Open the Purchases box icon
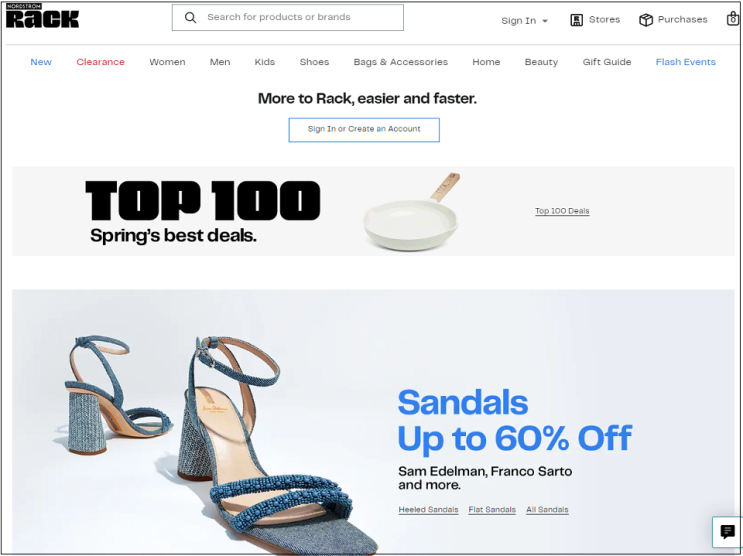The width and height of the screenshot is (743, 556). pos(645,20)
